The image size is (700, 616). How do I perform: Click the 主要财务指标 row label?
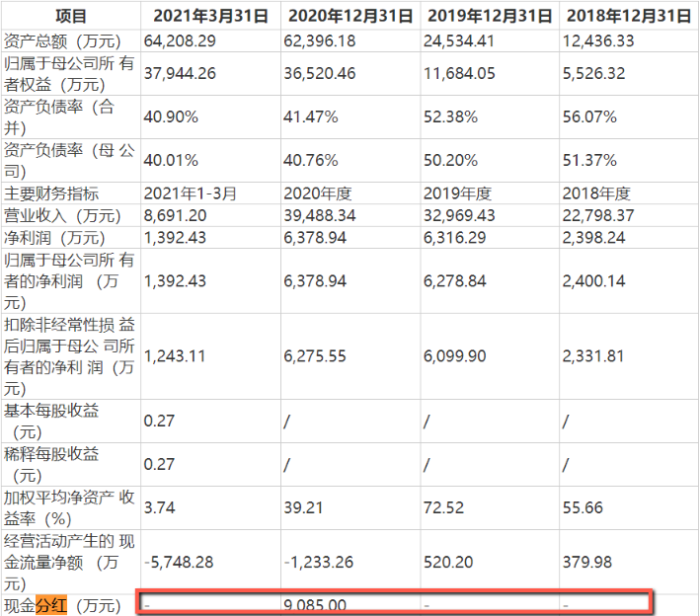[x=51, y=193]
